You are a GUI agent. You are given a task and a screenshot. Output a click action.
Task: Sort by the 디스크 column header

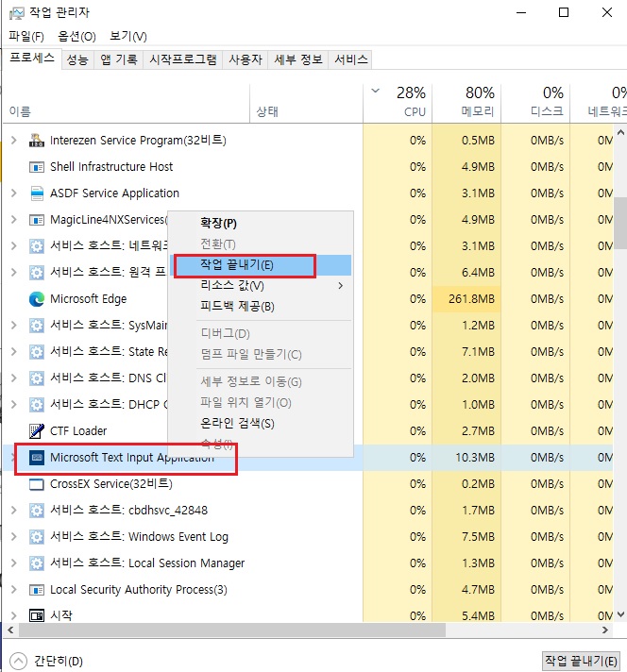(x=535, y=104)
